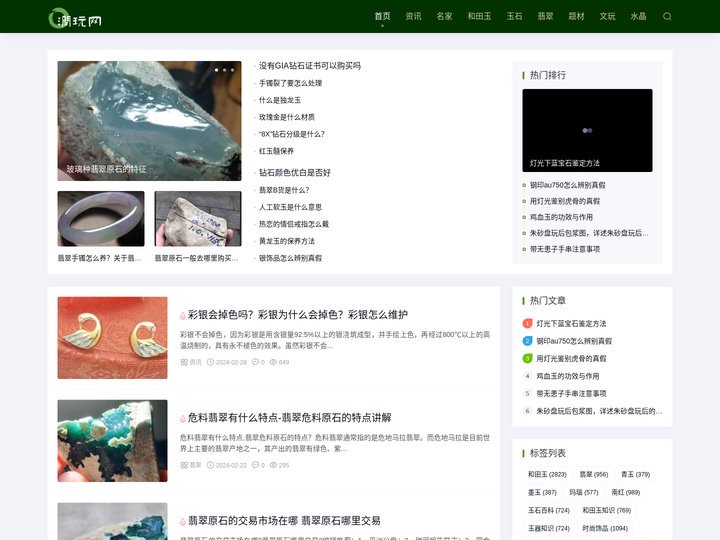Screen dimensions: 720x540
Task: Open the 玻璃种翡翠原石的特征 carousel image
Action: click(x=149, y=121)
